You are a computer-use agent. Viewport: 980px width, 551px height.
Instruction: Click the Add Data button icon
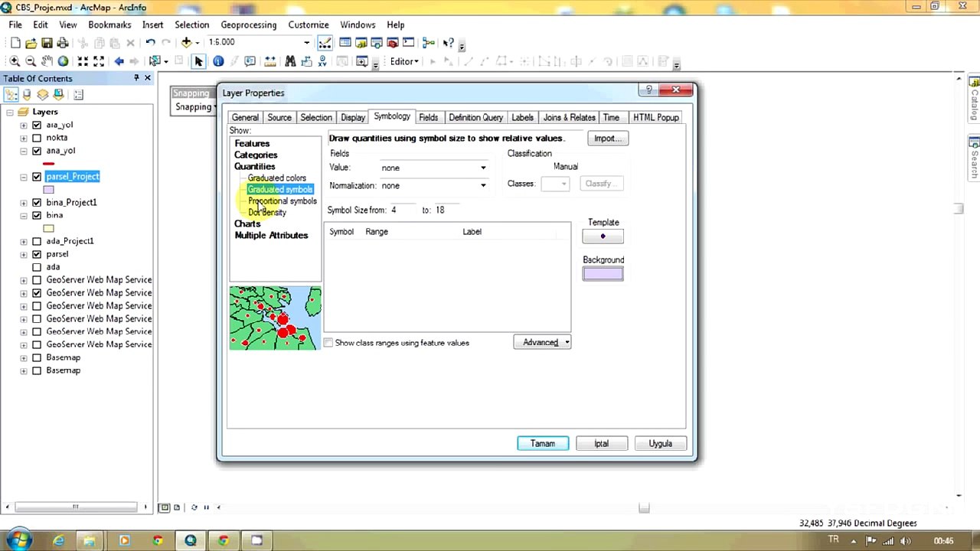[186, 43]
